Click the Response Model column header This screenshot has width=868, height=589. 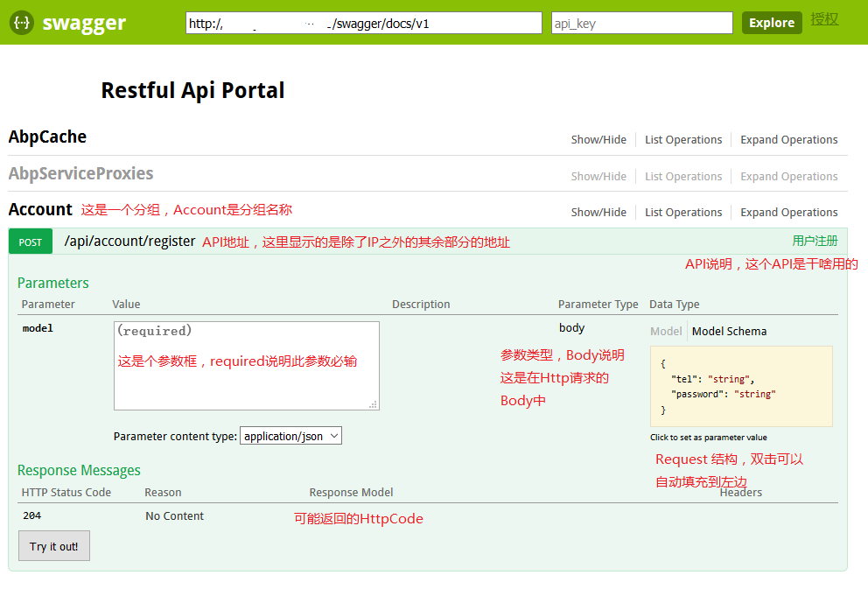click(351, 492)
